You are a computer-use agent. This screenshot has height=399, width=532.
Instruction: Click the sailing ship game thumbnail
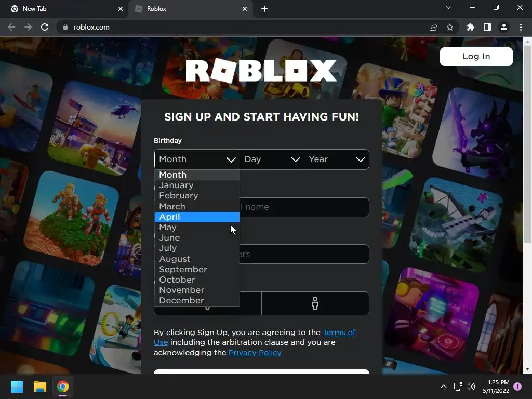pos(456,225)
